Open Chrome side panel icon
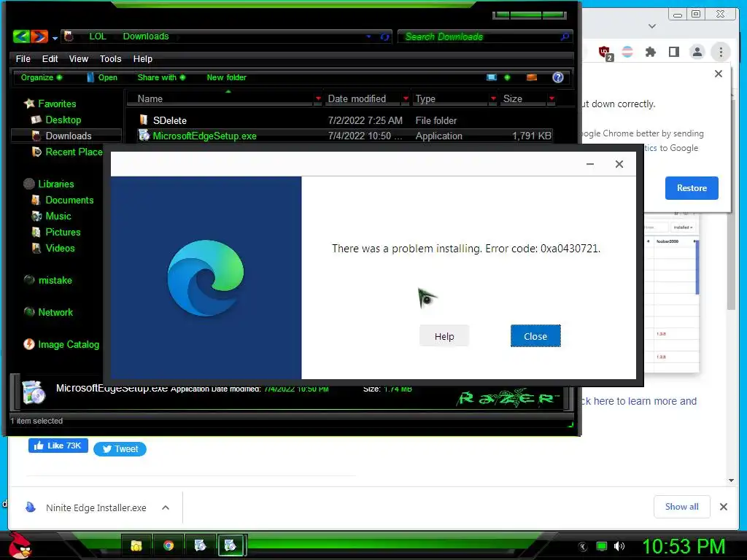The image size is (747, 560). [x=673, y=52]
